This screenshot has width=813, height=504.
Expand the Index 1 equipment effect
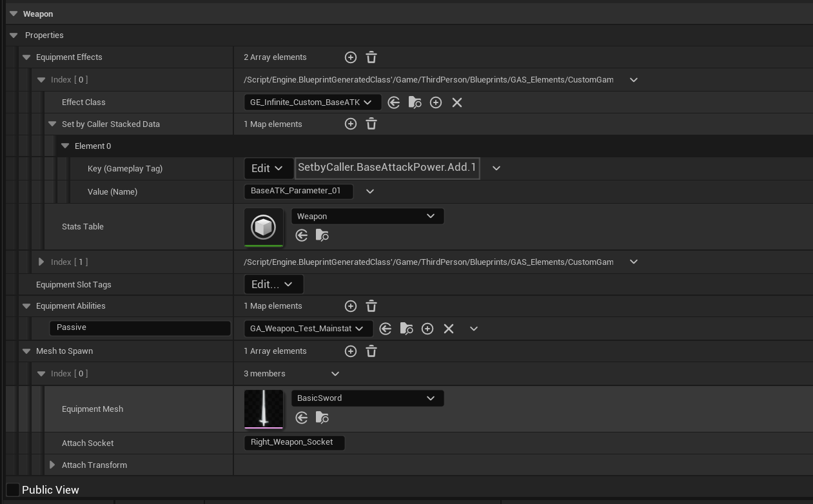click(41, 262)
